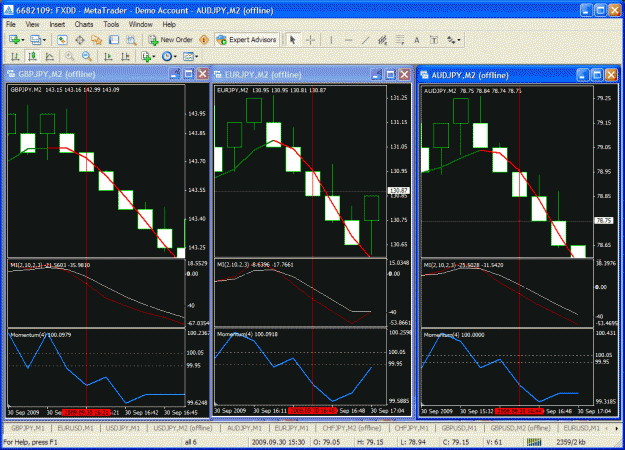Screen dimensions: 625x450
Task: Open the Arrows objects dropdown
Action: coord(453,40)
